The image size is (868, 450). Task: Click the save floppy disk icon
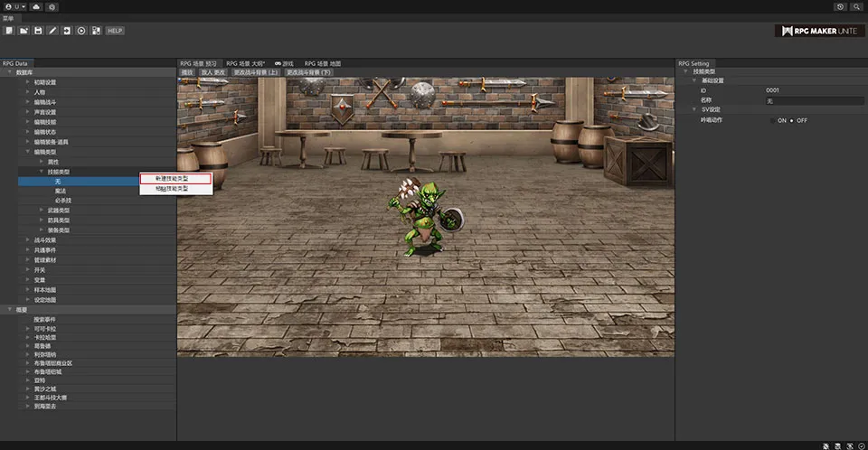tap(38, 31)
